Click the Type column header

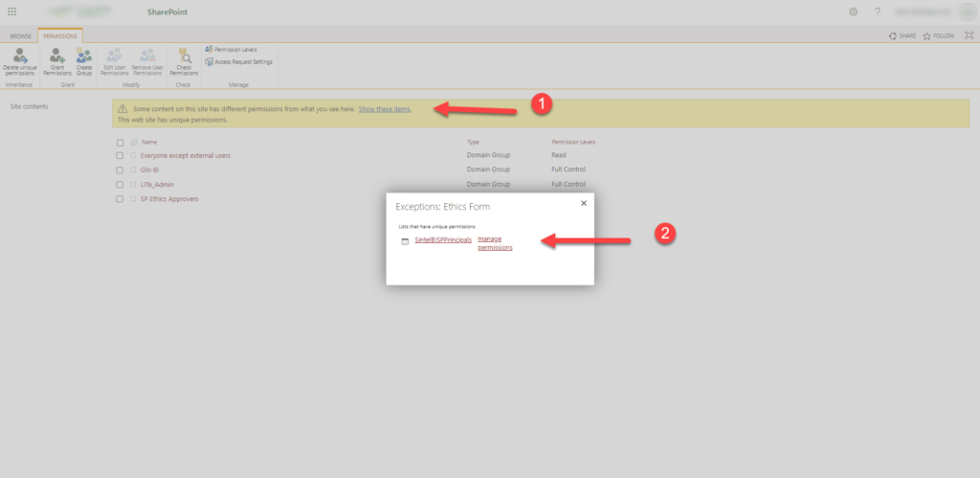473,142
